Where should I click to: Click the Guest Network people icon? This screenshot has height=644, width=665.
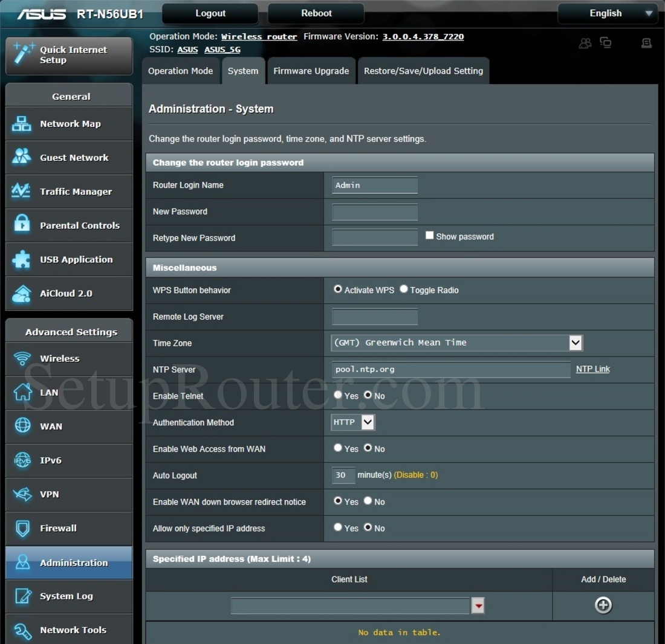click(x=22, y=157)
